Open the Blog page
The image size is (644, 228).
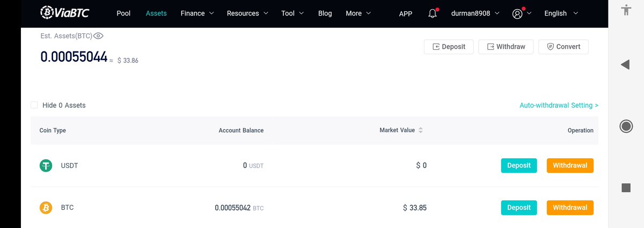tap(325, 13)
